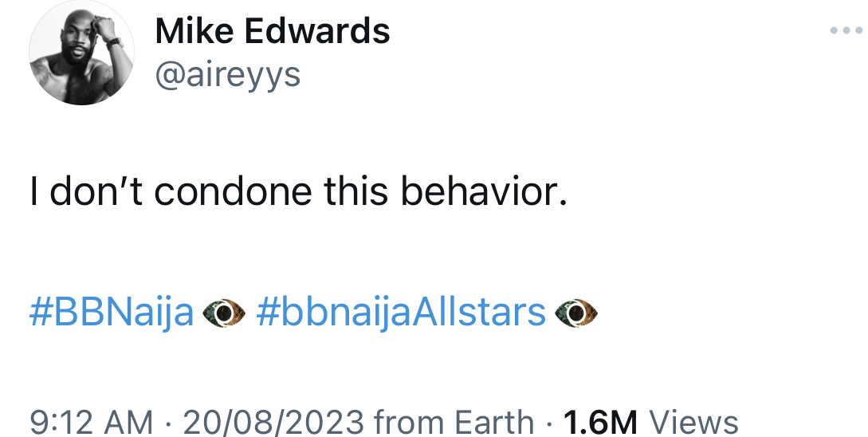
Task: Click the 9:12 AM timestamp
Action: 91,423
